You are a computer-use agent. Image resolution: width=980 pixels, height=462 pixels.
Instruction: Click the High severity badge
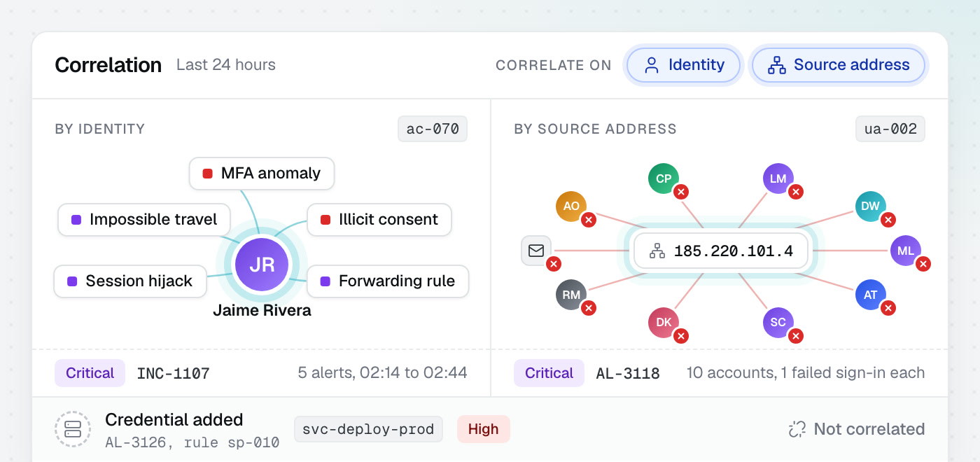(483, 429)
